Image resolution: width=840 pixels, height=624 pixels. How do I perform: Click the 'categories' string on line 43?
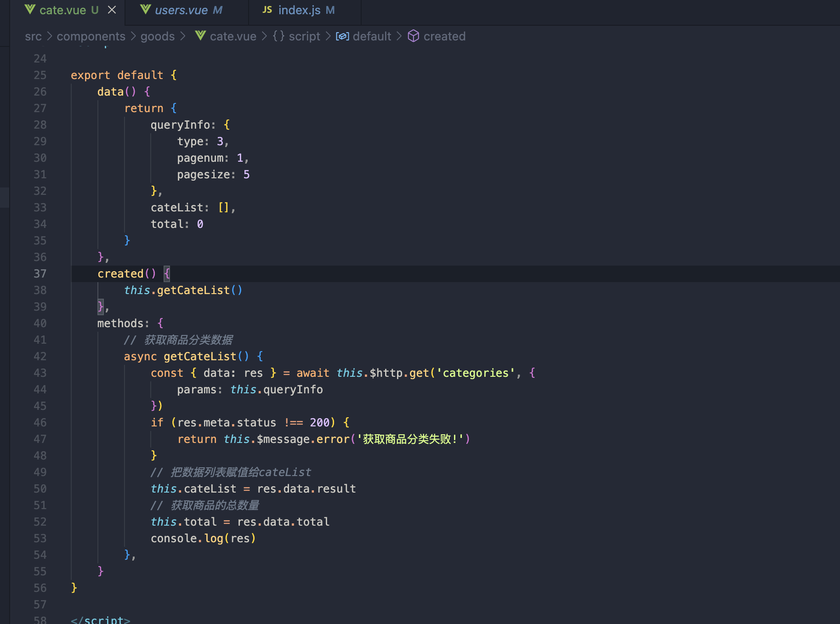[x=476, y=373]
